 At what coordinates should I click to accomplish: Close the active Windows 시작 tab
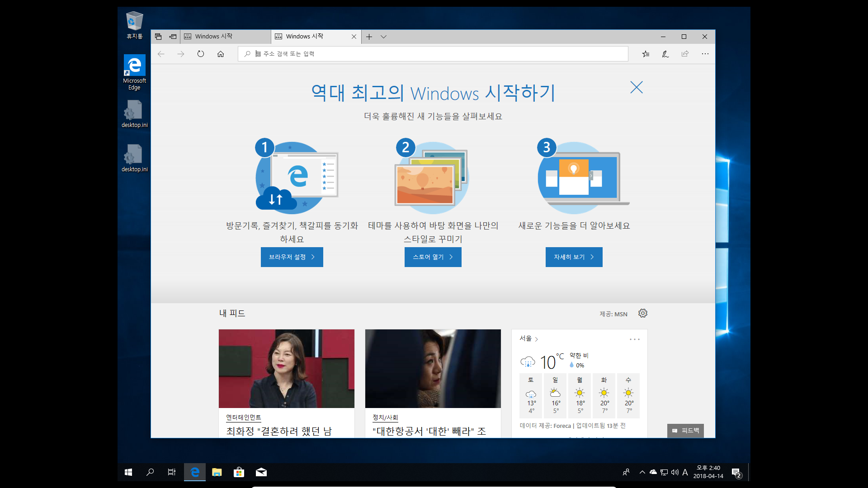[354, 37]
